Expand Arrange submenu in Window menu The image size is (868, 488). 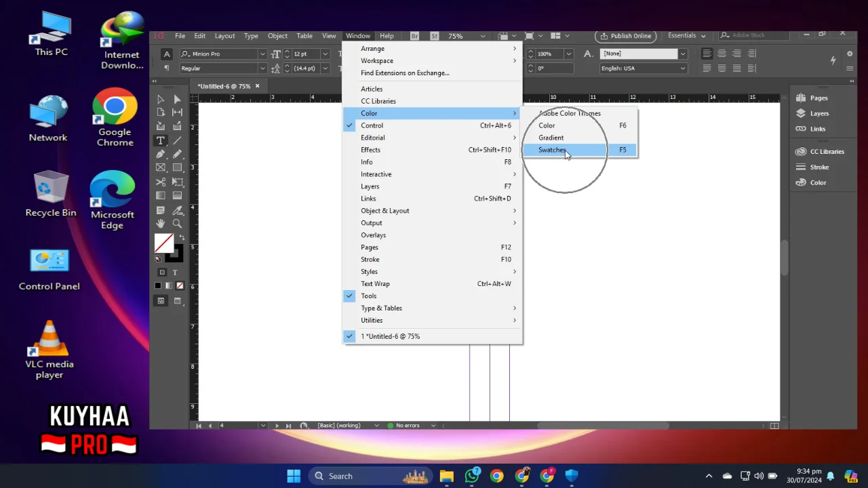pyautogui.click(x=432, y=49)
